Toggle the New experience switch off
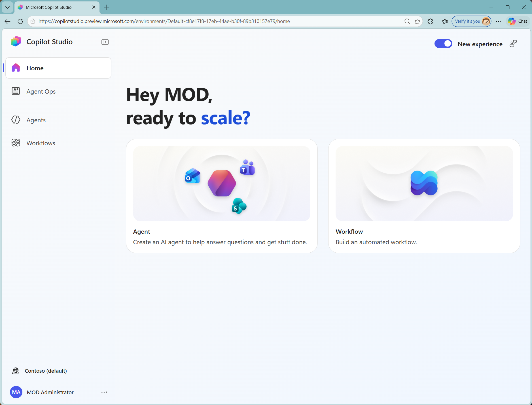Image resolution: width=532 pixels, height=405 pixels. click(443, 44)
